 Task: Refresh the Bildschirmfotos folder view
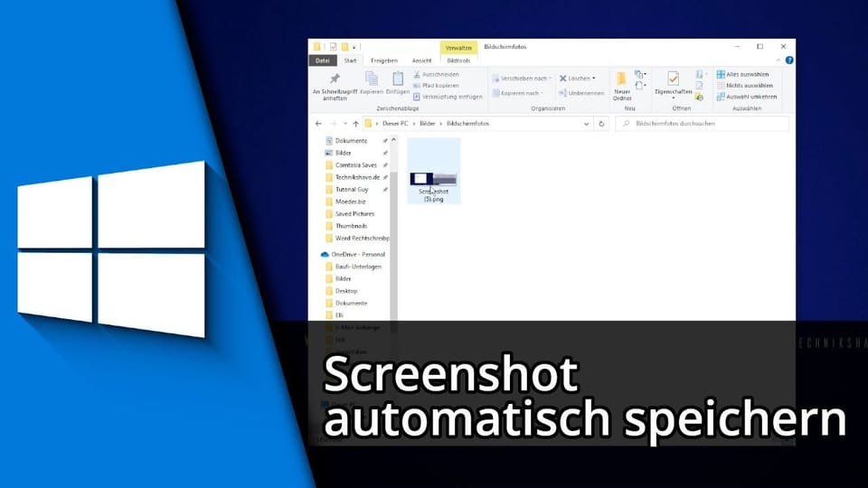(x=601, y=124)
